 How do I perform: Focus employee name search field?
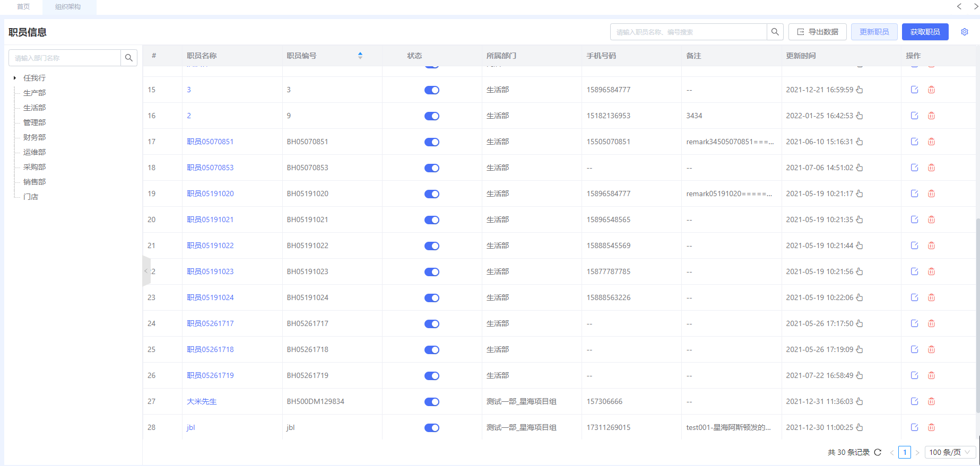(x=689, y=32)
